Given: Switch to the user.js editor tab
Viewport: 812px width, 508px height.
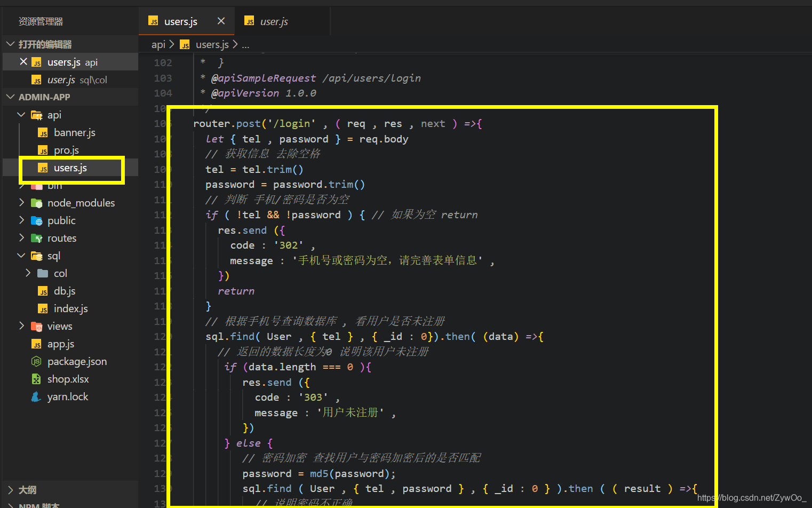Looking at the screenshot, I should tap(274, 21).
